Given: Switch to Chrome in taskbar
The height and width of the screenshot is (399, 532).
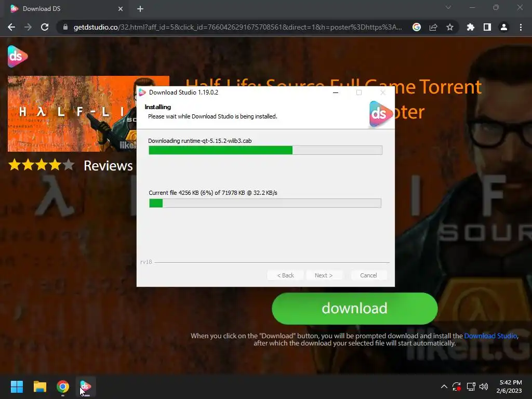Looking at the screenshot, I should [x=63, y=387].
